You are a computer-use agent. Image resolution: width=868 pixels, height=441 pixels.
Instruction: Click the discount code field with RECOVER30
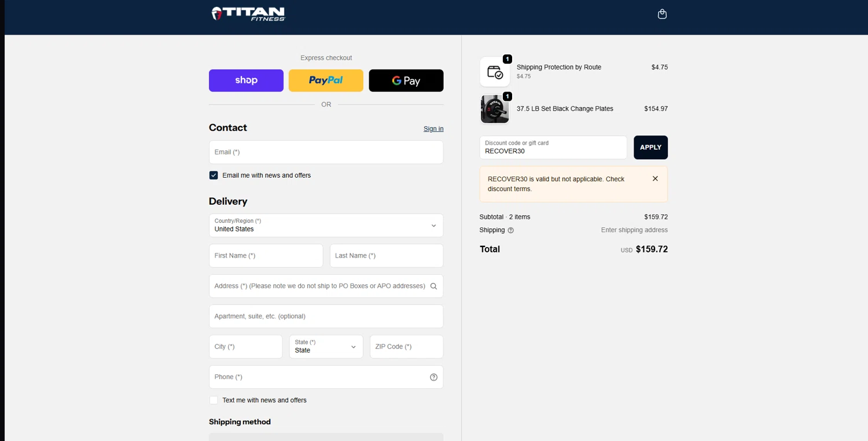(x=553, y=148)
